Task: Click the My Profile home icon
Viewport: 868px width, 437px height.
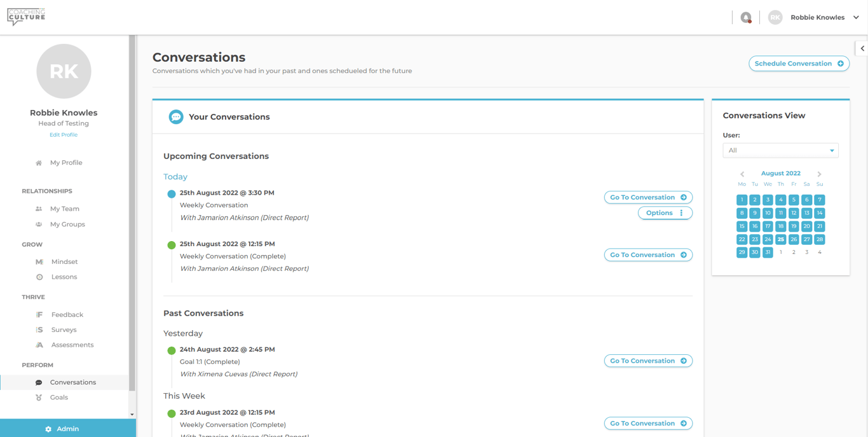Action: pos(39,163)
